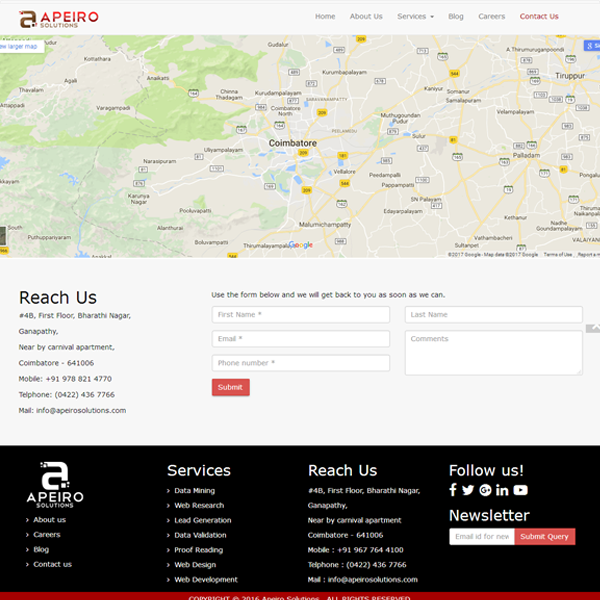Click Malumichampatty label on the map
This screenshot has height=600, width=600.
click(x=325, y=225)
